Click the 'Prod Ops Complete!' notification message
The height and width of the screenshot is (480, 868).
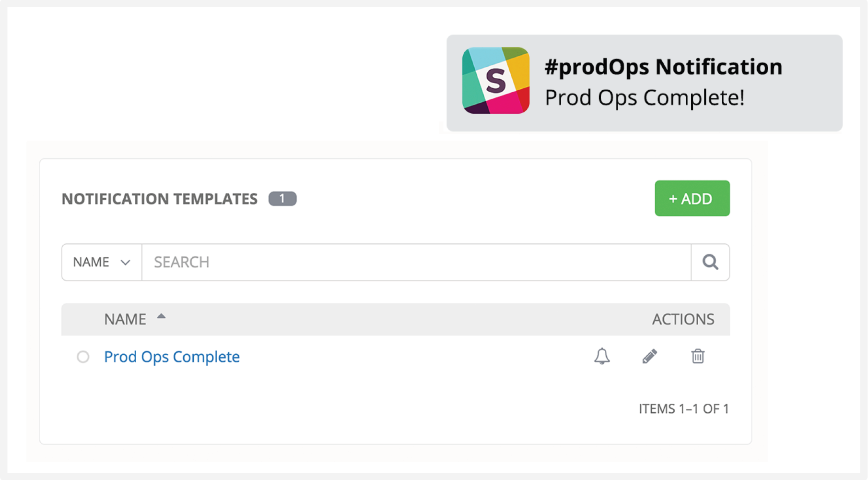645,97
